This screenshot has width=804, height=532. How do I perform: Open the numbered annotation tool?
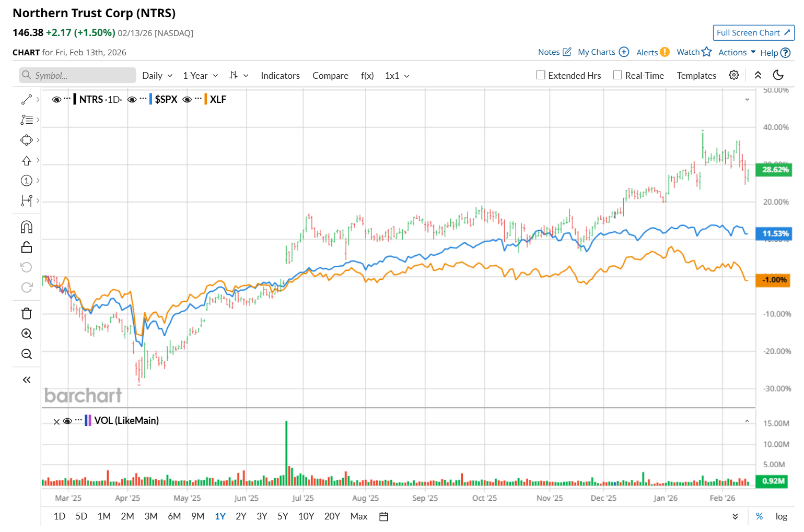(27, 181)
